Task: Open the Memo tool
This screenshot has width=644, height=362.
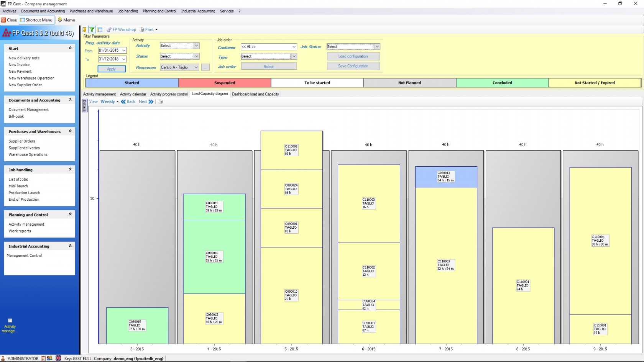Action: [66, 20]
